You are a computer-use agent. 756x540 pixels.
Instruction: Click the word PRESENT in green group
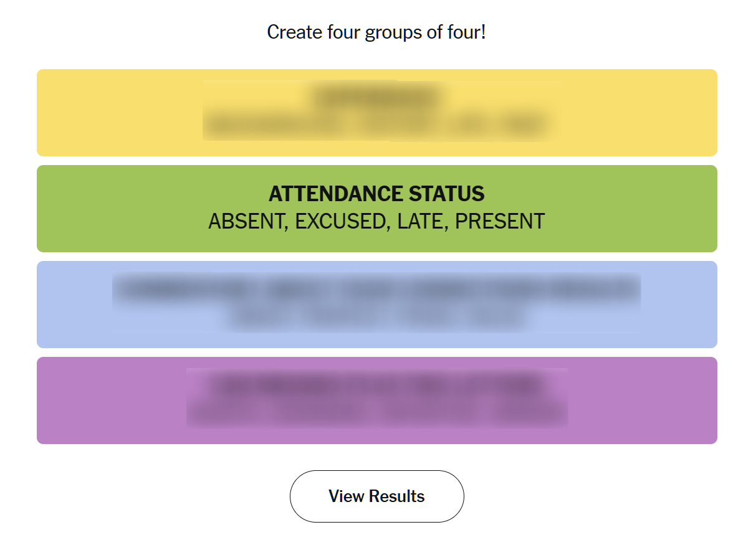point(500,221)
